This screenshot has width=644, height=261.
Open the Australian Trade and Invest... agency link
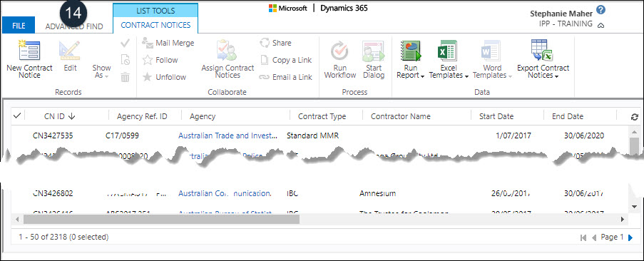point(228,135)
